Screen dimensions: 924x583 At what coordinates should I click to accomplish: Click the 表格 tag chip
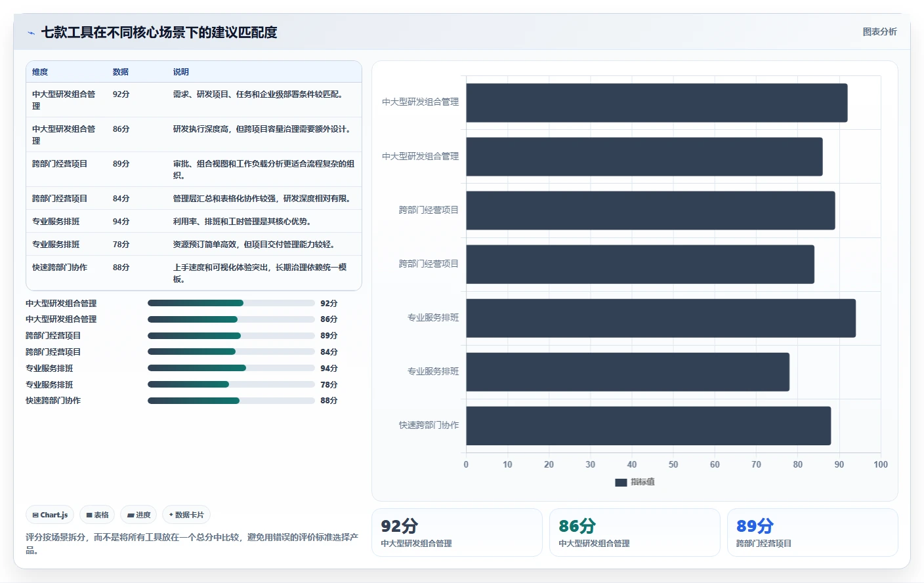[97, 515]
